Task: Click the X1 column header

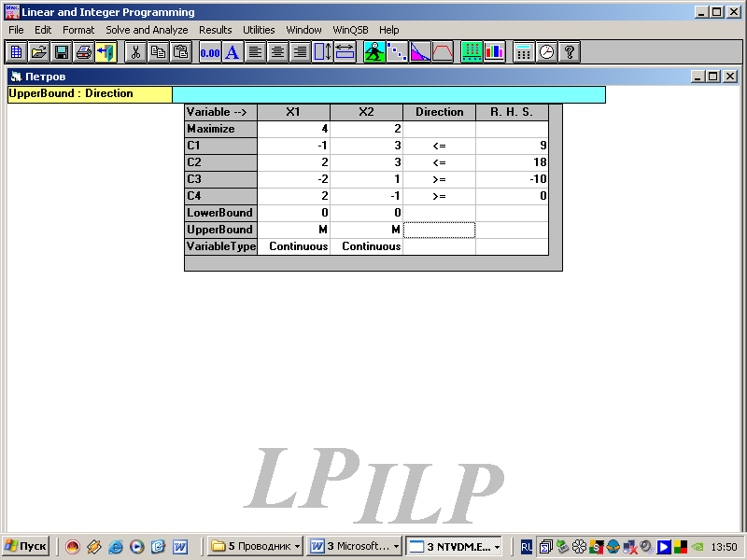Action: [x=293, y=112]
